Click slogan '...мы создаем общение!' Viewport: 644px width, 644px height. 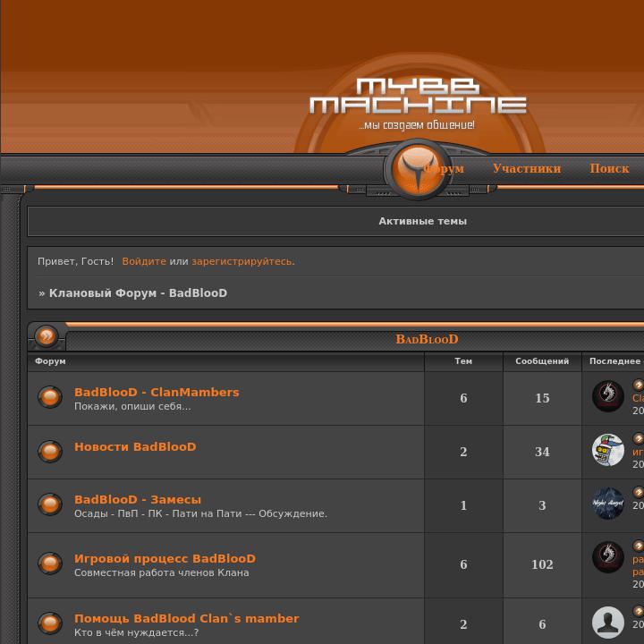[x=417, y=125]
